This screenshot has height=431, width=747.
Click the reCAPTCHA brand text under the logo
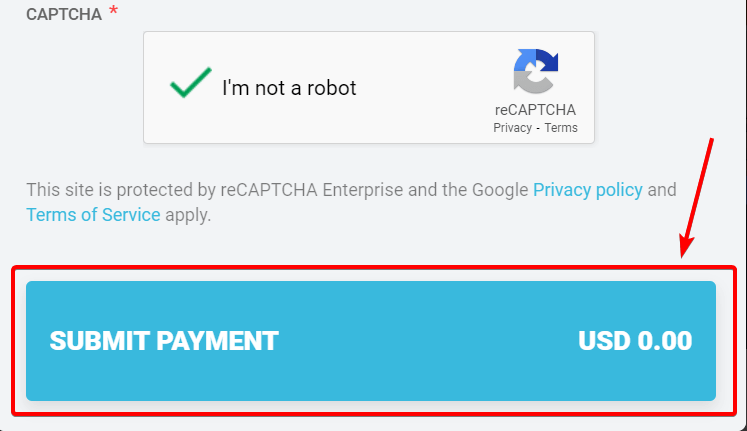pos(535,110)
